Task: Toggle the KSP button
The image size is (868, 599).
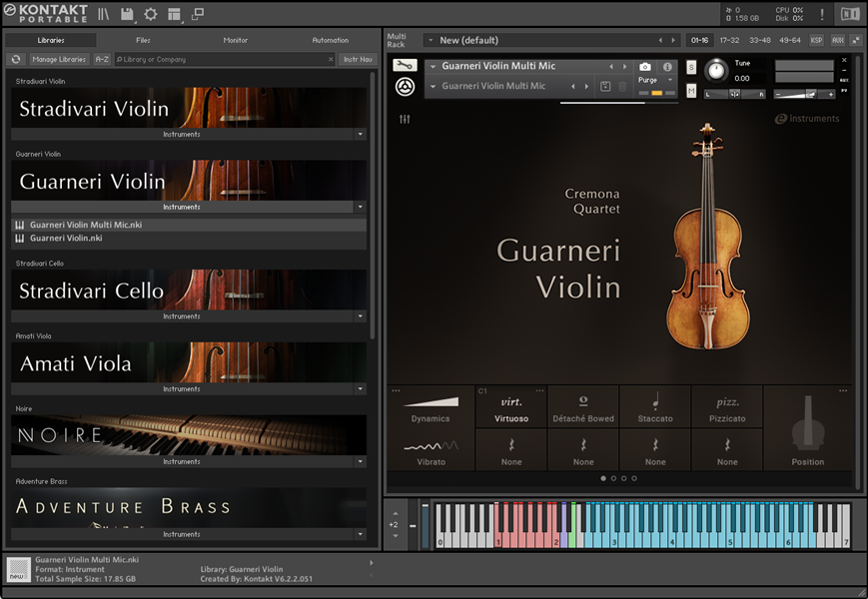Action: pyautogui.click(x=816, y=40)
